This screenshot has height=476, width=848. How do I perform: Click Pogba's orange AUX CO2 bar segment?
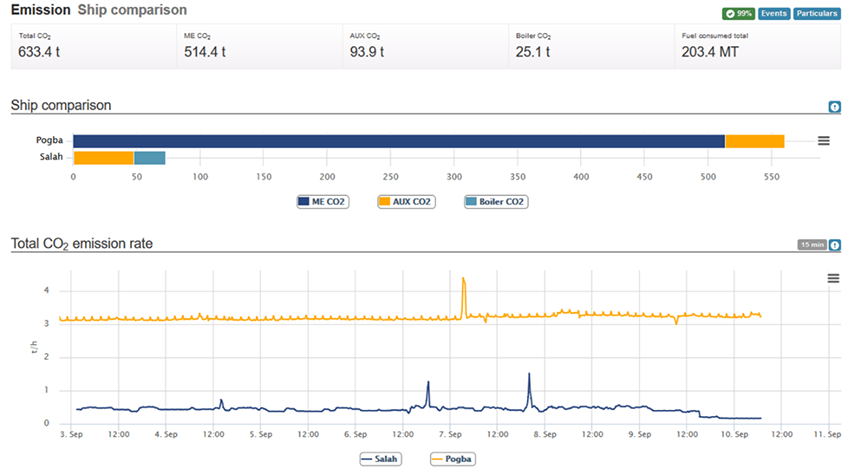(x=754, y=141)
